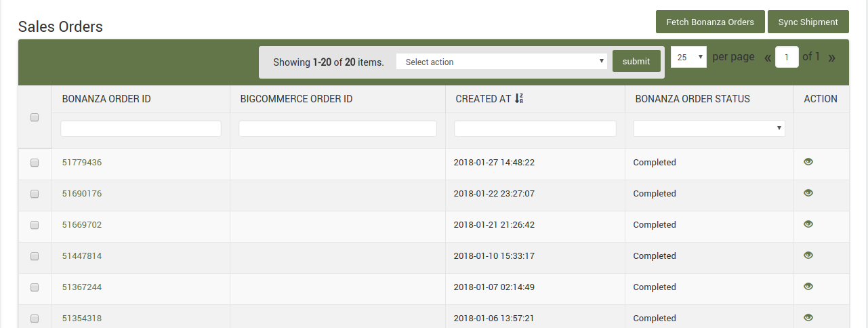Click the BONANZA ORDER STATUS column header
The width and height of the screenshot is (868, 328).
[x=693, y=99]
